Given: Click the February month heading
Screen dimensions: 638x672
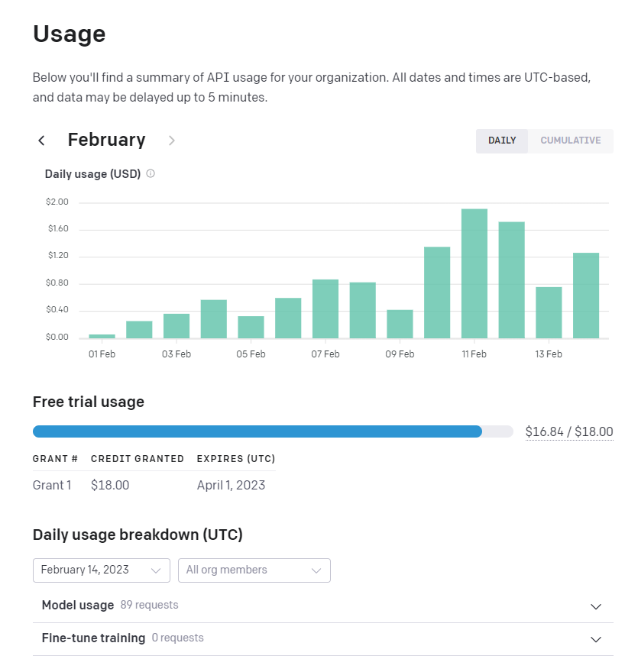Looking at the screenshot, I should click(x=106, y=140).
